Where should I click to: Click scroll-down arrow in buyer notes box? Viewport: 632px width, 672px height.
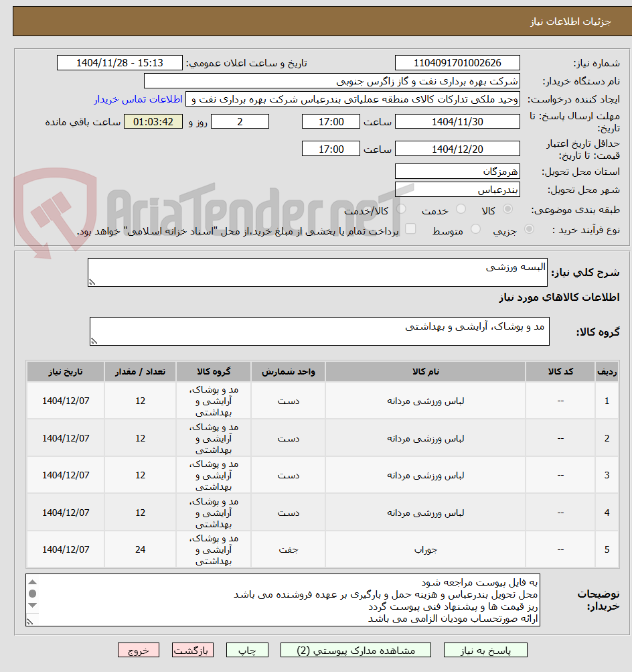click(33, 605)
